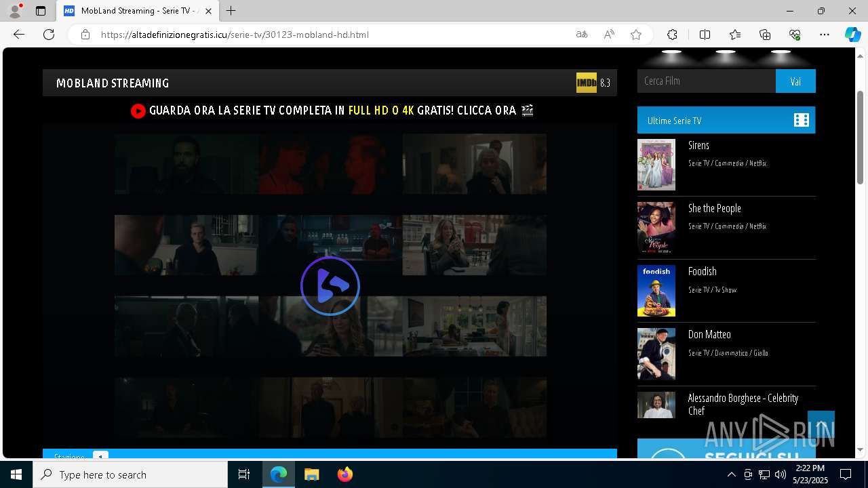Open the browser profile icon
This screenshot has width=868, height=488.
tap(15, 11)
